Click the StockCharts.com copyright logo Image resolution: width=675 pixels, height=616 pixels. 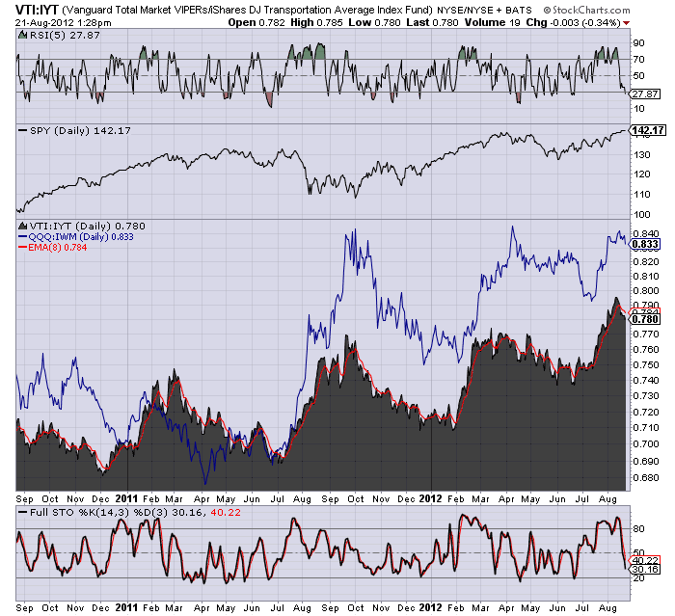(586, 10)
